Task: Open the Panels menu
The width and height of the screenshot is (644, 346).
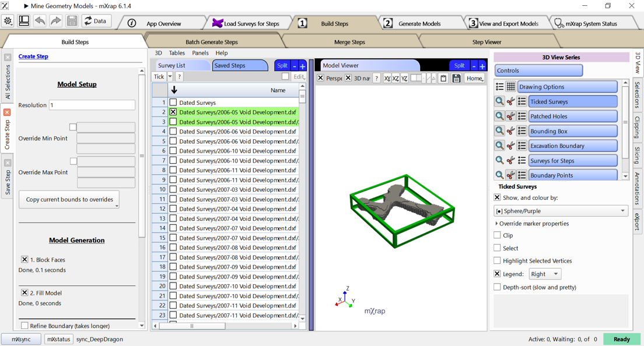Action: point(201,53)
